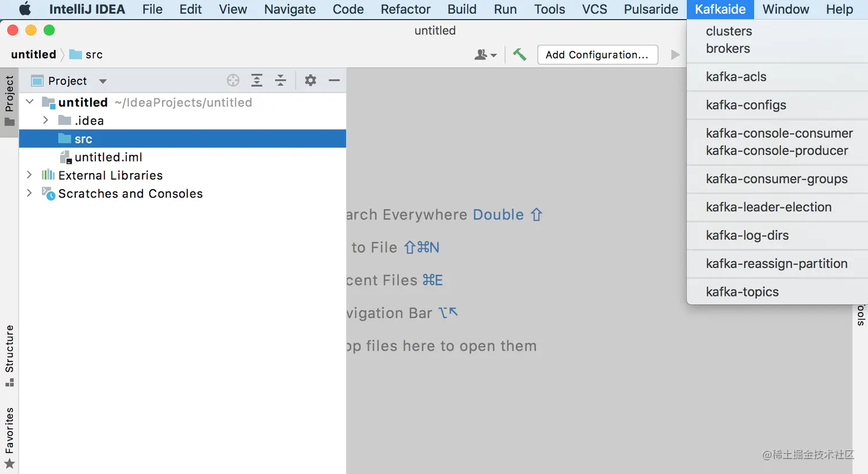Click the green hammer Build icon
This screenshot has height=474, width=868.
point(520,55)
